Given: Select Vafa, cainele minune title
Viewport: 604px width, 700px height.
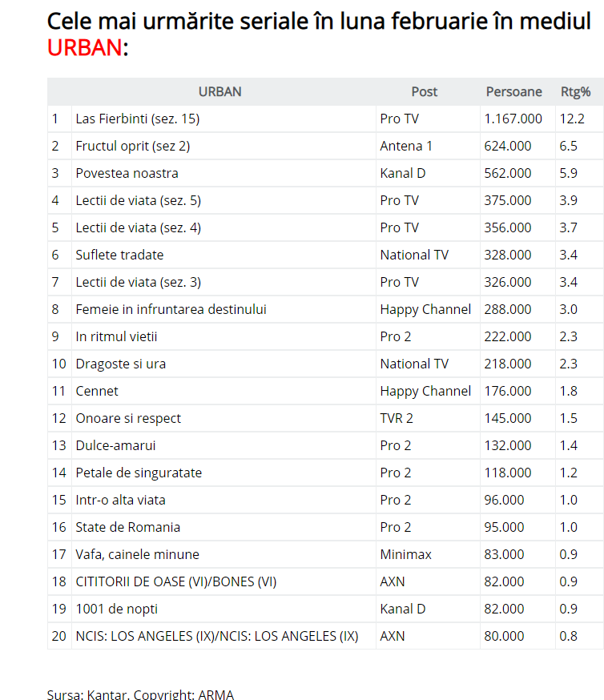Looking at the screenshot, I should click(x=137, y=554).
